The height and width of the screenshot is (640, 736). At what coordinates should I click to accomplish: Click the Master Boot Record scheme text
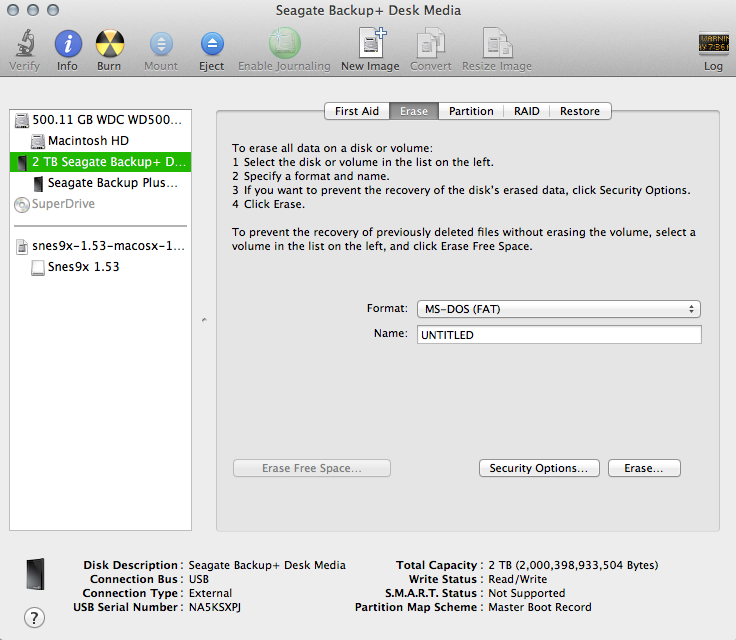[540, 607]
